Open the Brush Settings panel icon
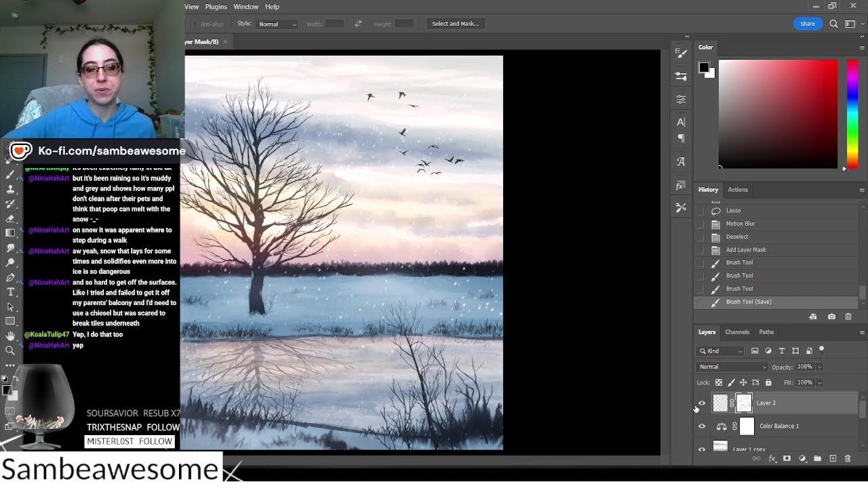 point(681,52)
